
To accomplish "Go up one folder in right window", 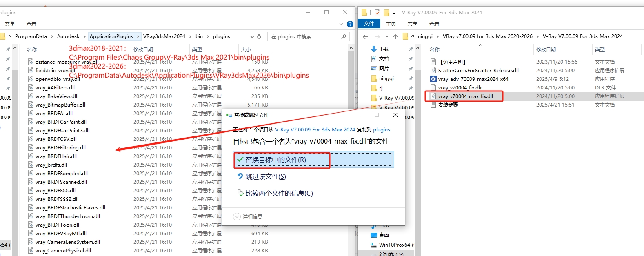I will 395,36.
